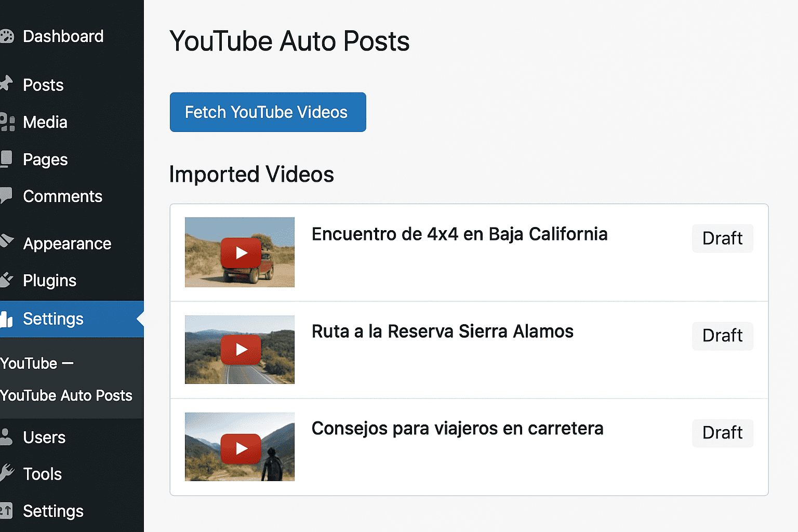Click the Plugins plug icon
The image size is (798, 532).
point(6,280)
